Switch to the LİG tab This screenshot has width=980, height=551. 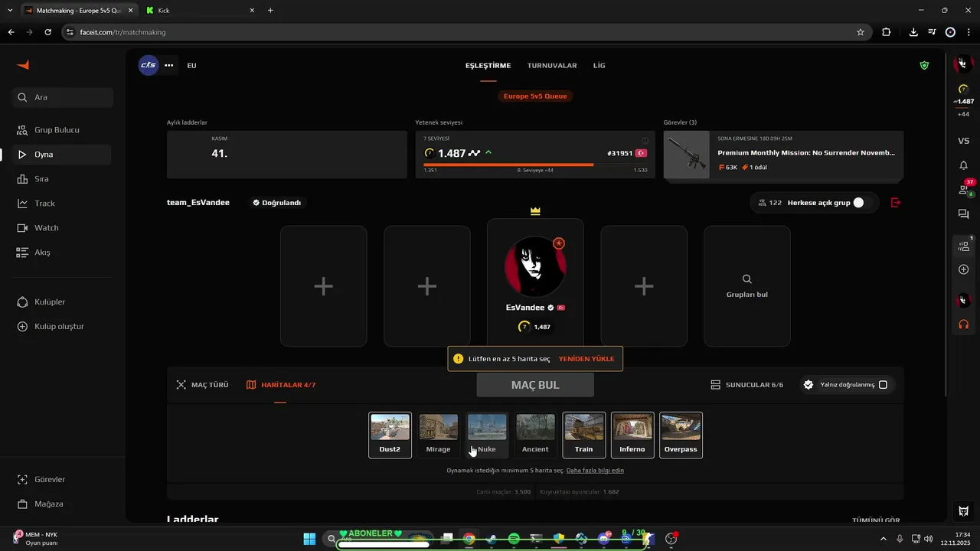click(x=599, y=66)
